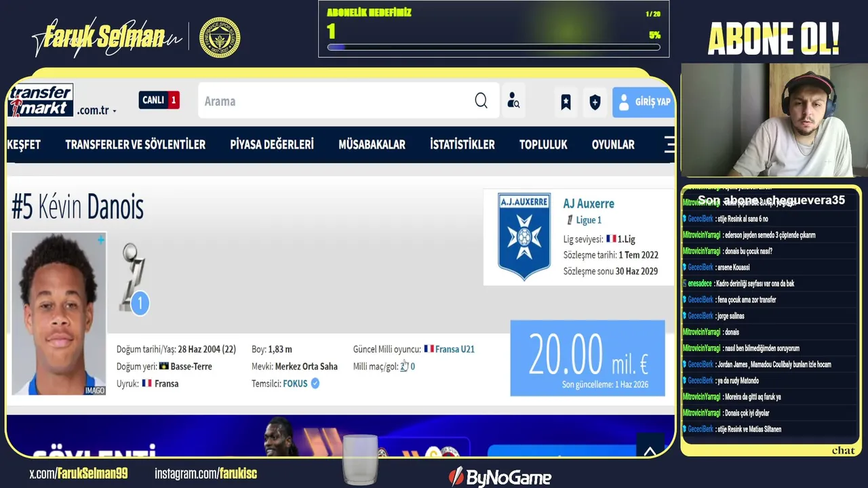This screenshot has height=488, width=868.
Task: Click the bookmark star icon in header
Action: 566,102
